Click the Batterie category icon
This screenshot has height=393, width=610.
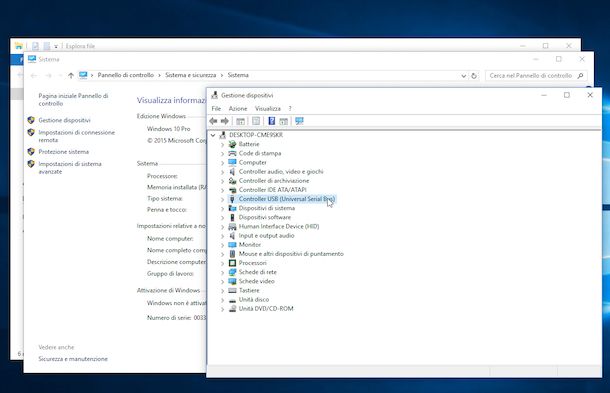[x=232, y=144]
